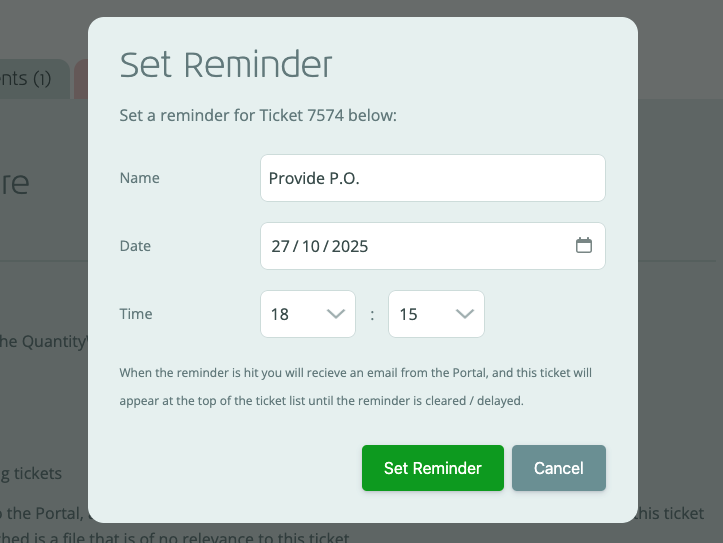Focus the Name field containing Provide P.O.
This screenshot has height=543, width=723.
coord(432,178)
